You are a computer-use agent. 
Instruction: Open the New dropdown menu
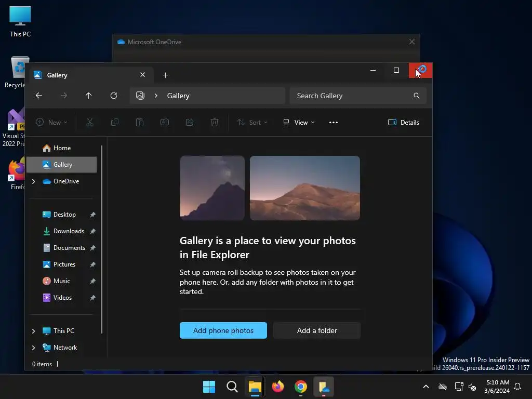point(51,123)
